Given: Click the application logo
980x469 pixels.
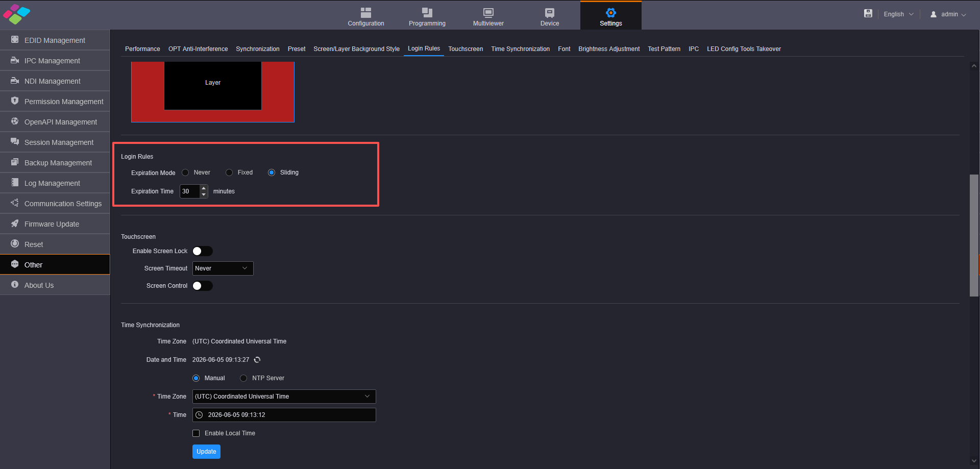Looking at the screenshot, I should 17,14.
